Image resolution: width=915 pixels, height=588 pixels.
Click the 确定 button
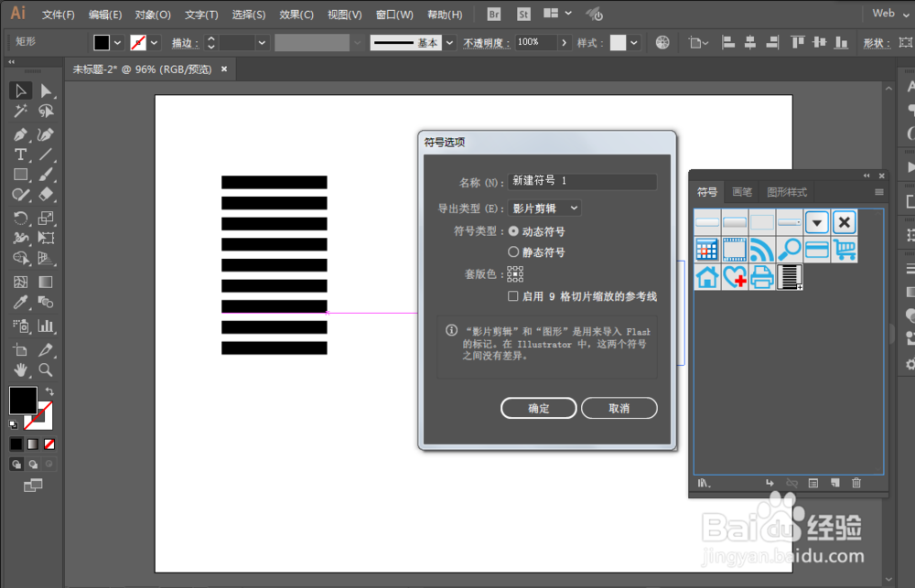click(x=539, y=409)
